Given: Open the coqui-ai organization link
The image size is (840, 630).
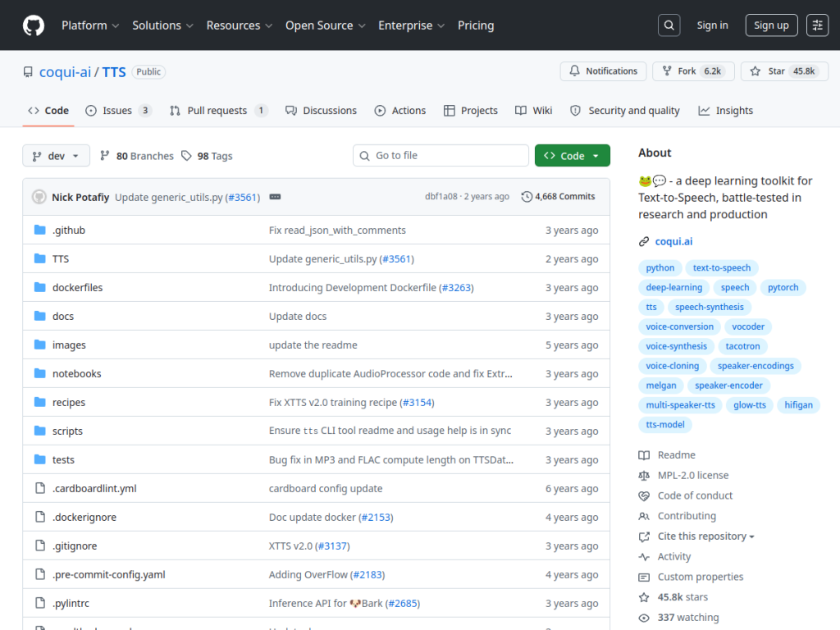Looking at the screenshot, I should 65,72.
